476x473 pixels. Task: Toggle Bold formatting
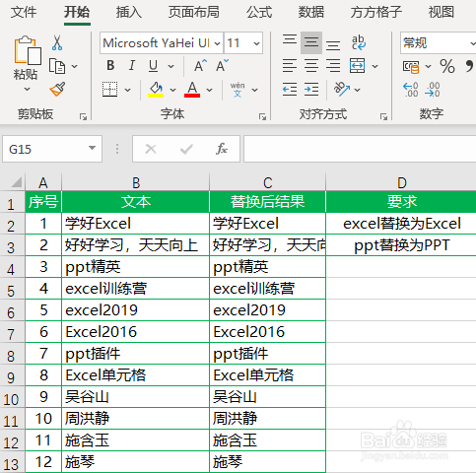110,66
